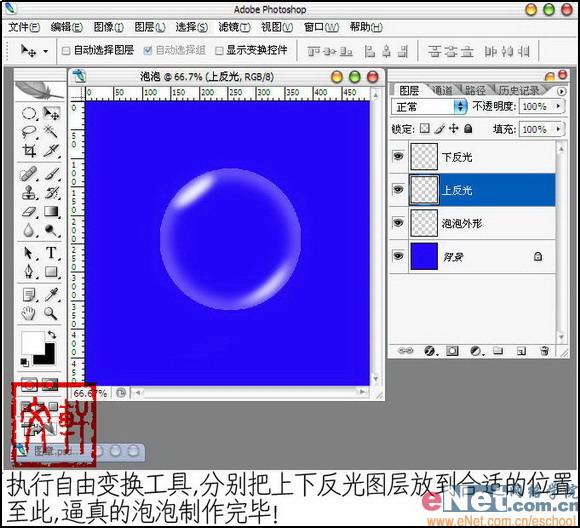Select the Zoom magnifier tool
Screen dimensions: 580x528
click(x=51, y=314)
